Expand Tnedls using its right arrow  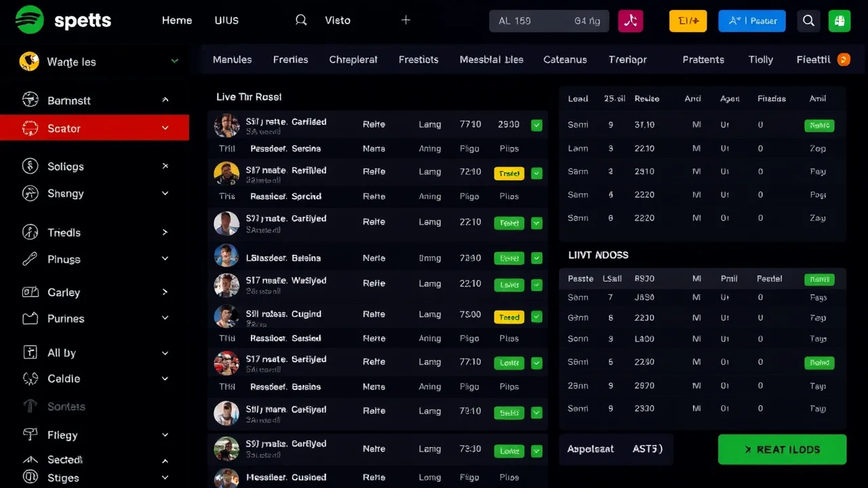click(x=165, y=232)
